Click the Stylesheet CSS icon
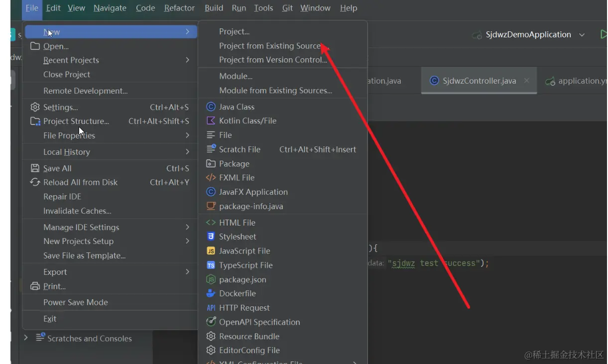 coord(211,237)
